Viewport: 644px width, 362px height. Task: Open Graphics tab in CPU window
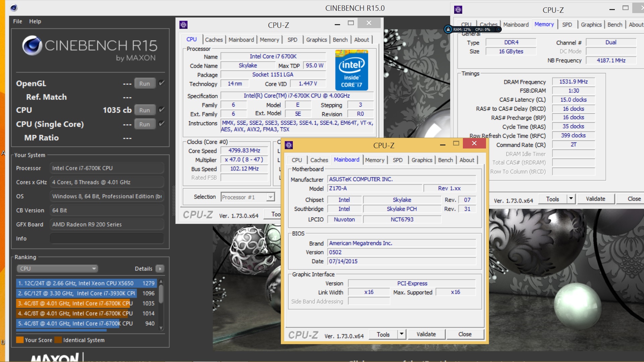316,40
